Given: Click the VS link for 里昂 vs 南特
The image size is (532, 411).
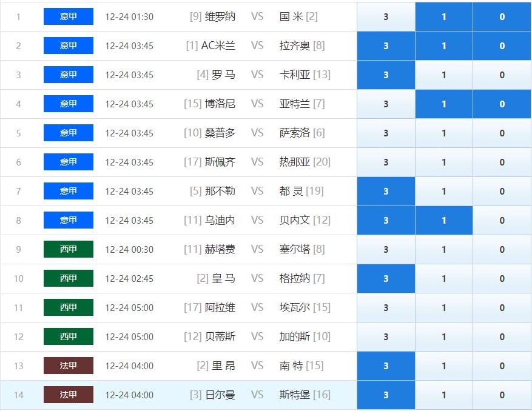Looking at the screenshot, I should point(257,366).
